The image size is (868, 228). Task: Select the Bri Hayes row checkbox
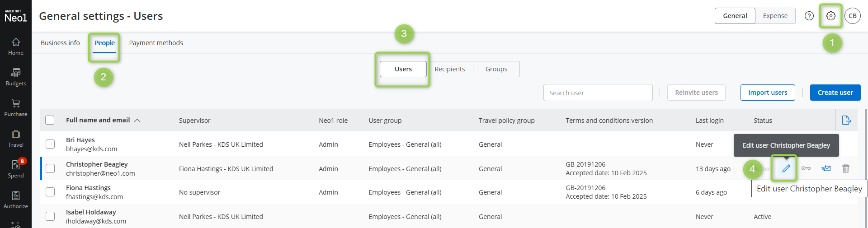click(x=50, y=144)
